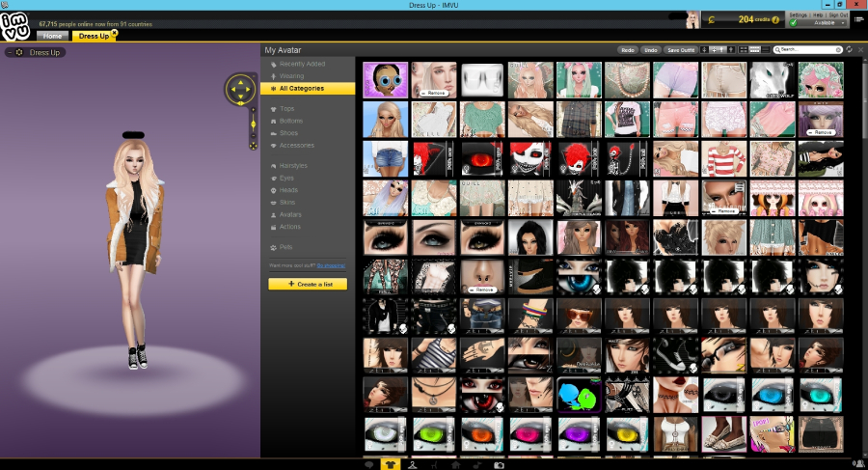Click Create a list button

308,284
